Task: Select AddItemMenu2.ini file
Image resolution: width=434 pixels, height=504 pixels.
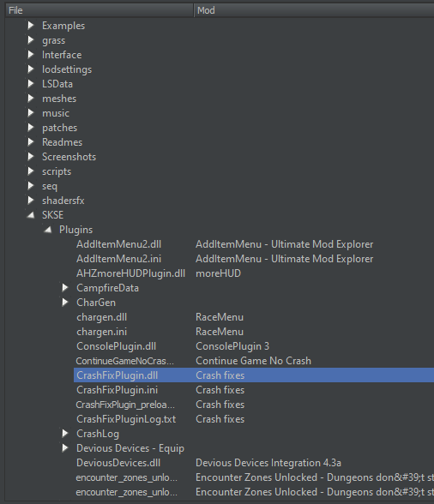Action: click(x=118, y=259)
